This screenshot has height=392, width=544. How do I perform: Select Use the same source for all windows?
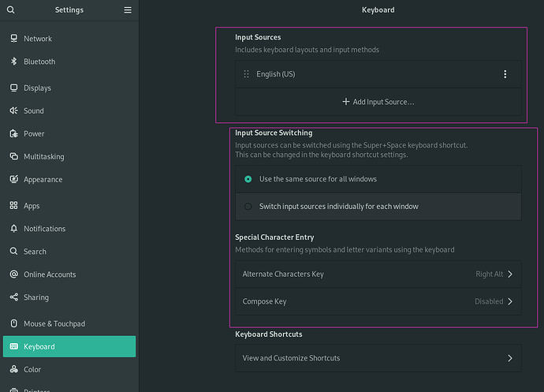[248, 179]
